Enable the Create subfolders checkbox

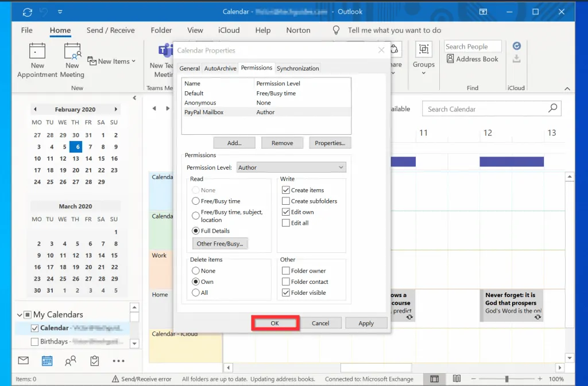click(286, 201)
